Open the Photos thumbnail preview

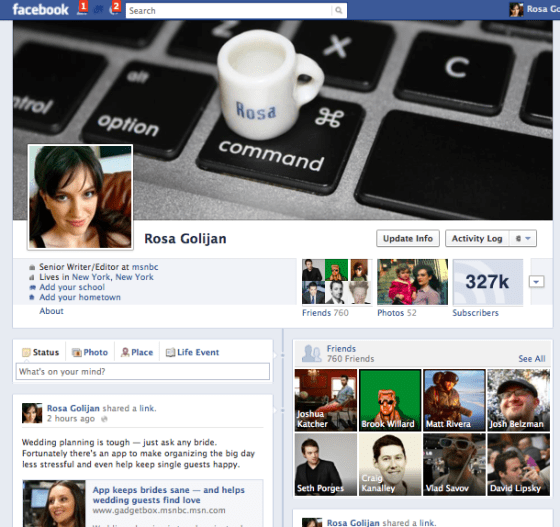click(x=412, y=282)
